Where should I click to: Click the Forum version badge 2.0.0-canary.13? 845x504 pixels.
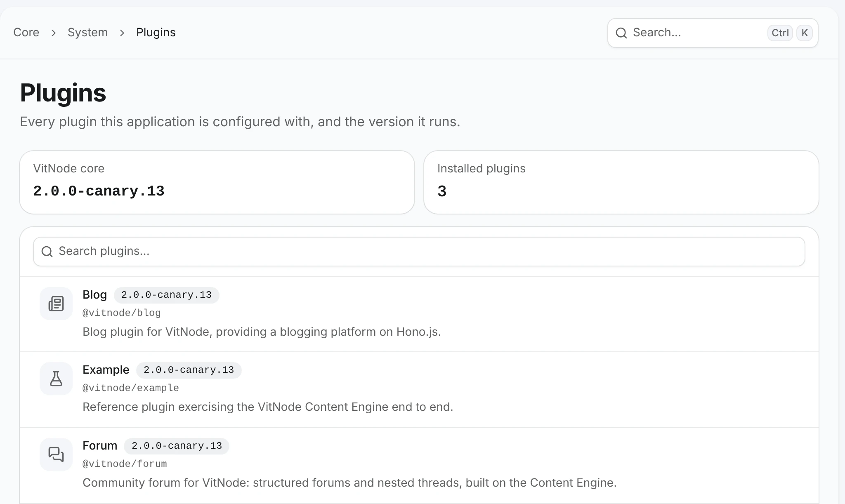[177, 446]
